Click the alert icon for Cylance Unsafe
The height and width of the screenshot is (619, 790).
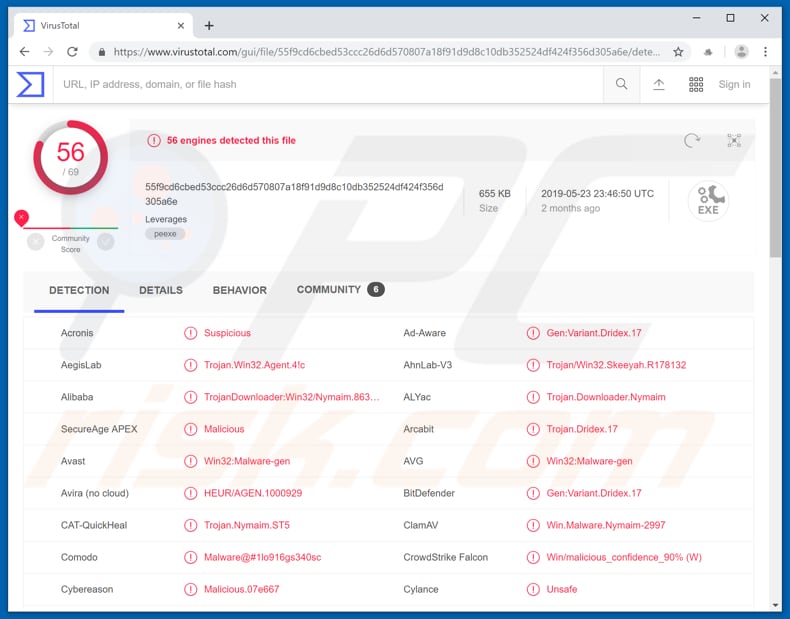533,589
